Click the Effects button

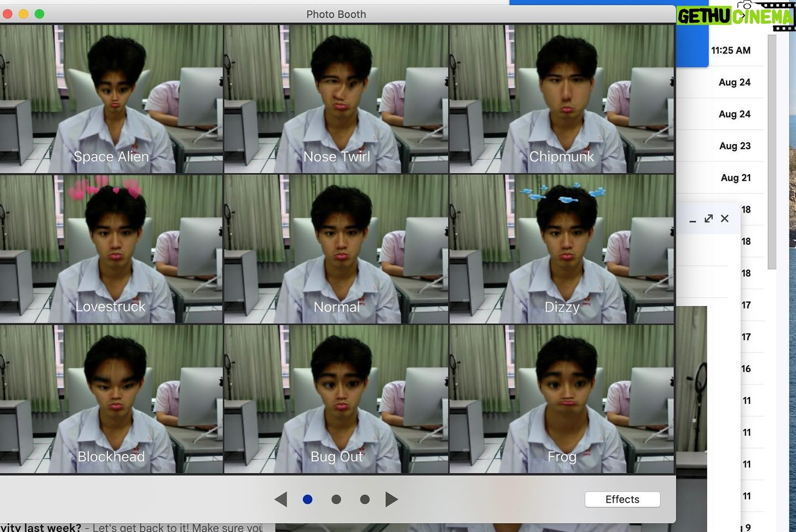coord(622,499)
